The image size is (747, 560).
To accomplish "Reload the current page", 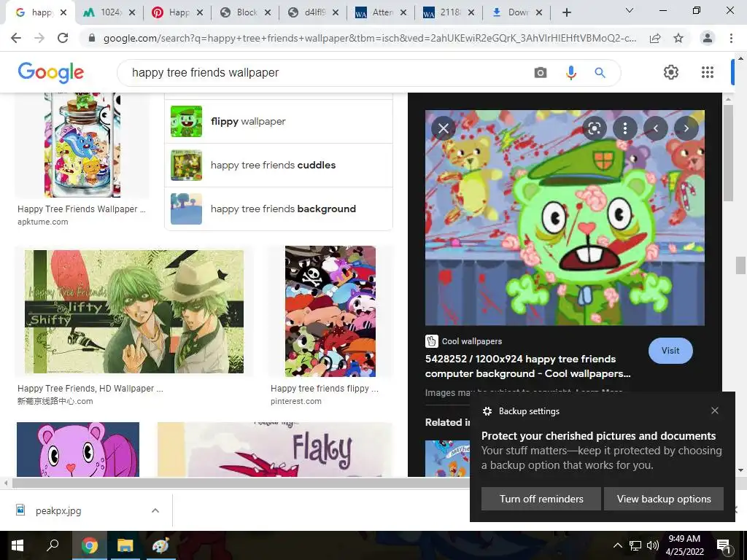I will point(63,38).
